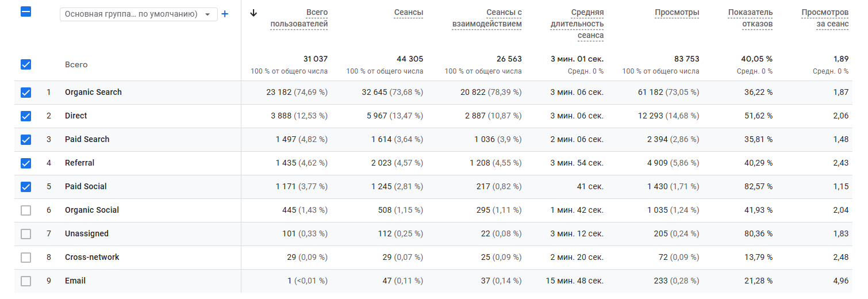This screenshot has height=299, width=868.
Task: Select the Referral channel row label
Action: pos(79,163)
